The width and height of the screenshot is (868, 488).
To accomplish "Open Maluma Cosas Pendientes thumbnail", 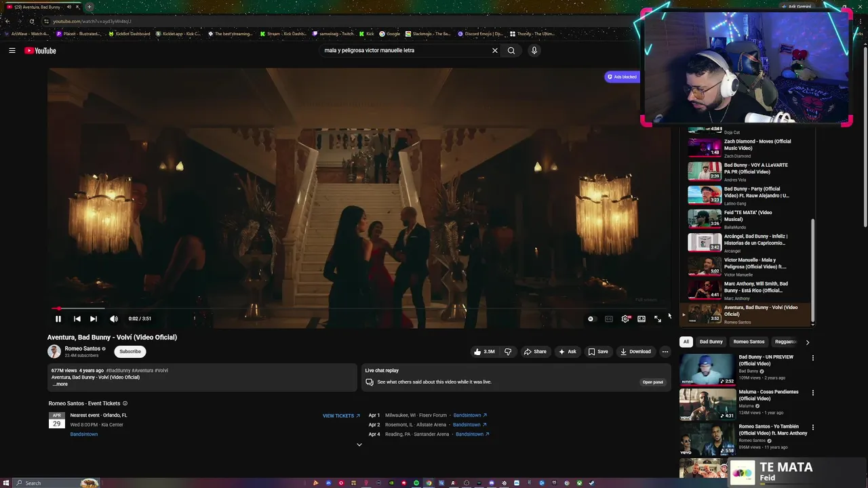I will coord(707,404).
